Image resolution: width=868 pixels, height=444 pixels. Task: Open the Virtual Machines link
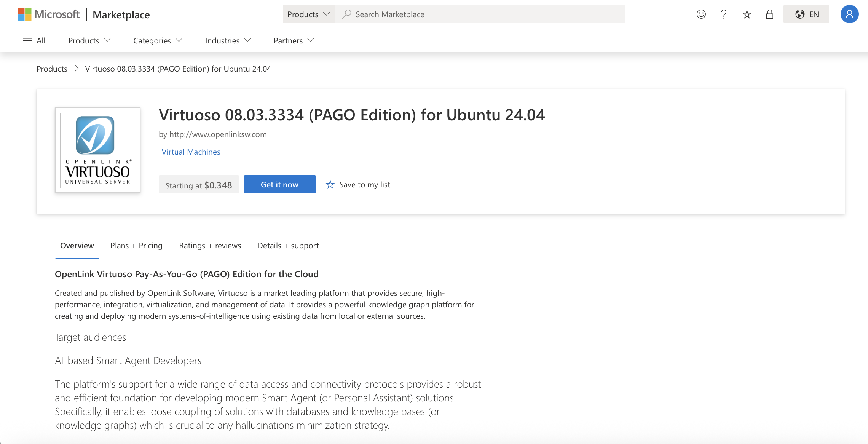click(191, 152)
